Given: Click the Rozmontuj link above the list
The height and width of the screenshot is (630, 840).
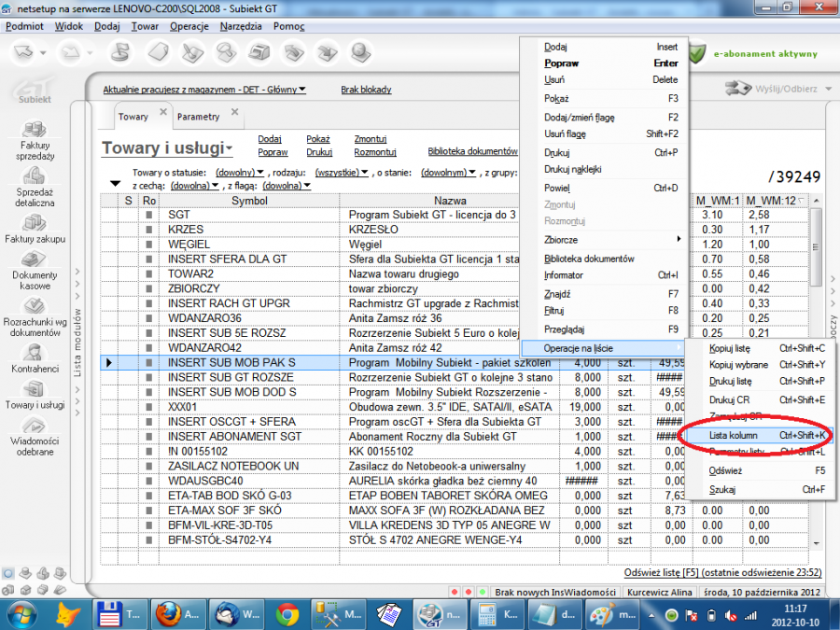Looking at the screenshot, I should 375,152.
